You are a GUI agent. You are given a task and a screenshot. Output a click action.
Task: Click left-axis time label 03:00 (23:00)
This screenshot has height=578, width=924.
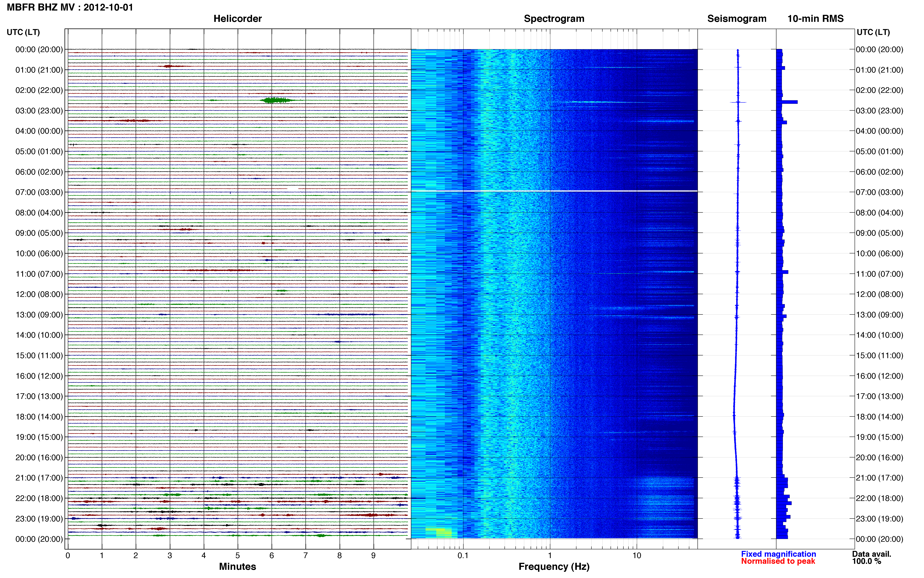39,111
